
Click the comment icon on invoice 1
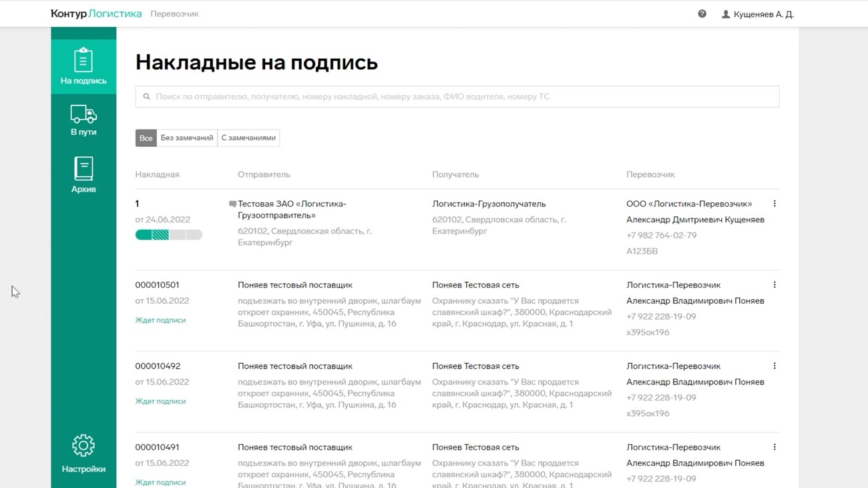(232, 204)
